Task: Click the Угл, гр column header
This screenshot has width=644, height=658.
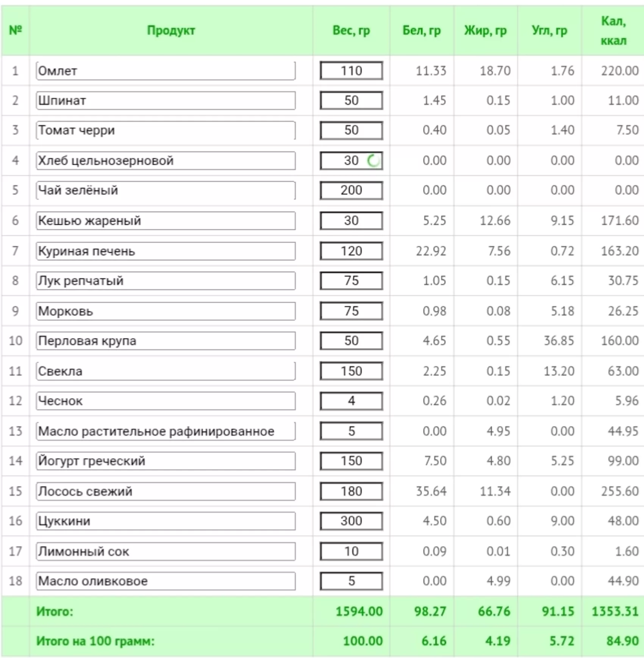Action: (x=549, y=30)
